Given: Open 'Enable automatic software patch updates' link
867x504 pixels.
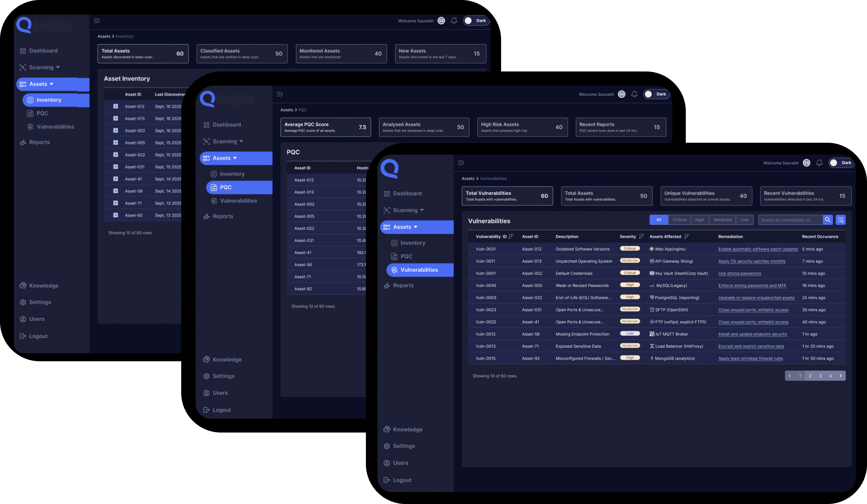Looking at the screenshot, I should [758, 249].
